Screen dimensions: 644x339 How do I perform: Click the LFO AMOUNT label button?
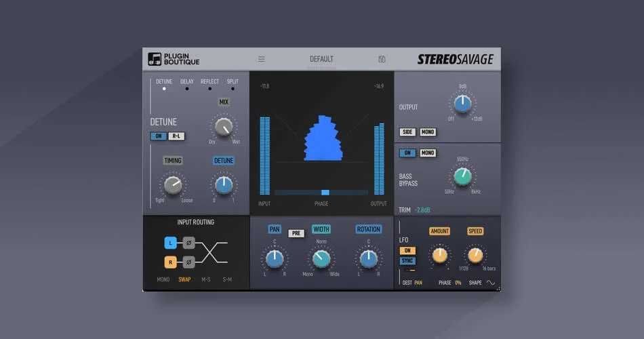point(439,231)
